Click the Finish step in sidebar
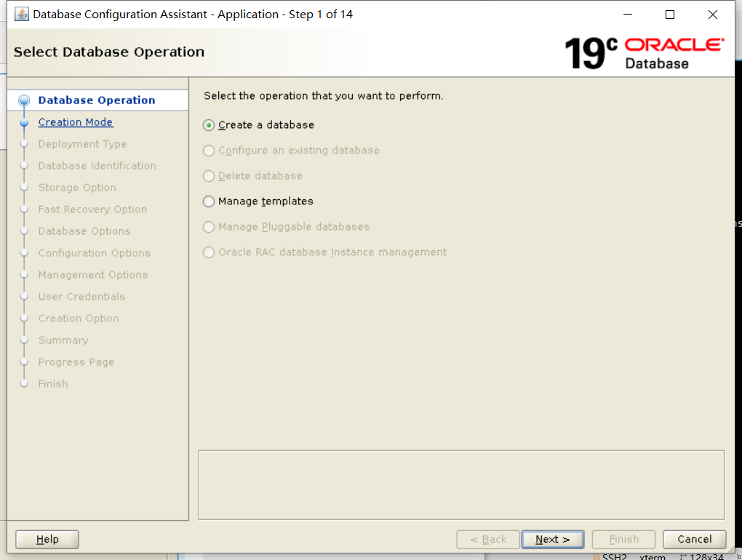The width and height of the screenshot is (742, 560). [x=53, y=383]
